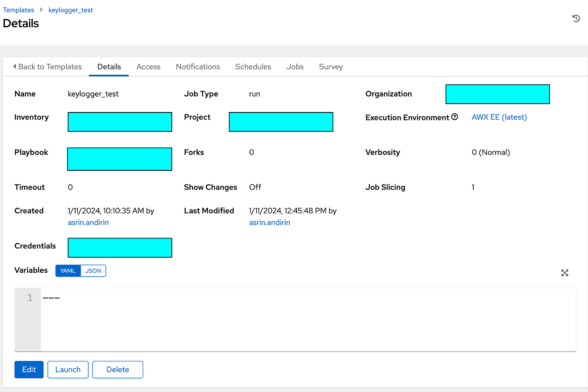
Task: Open the Access tab
Action: point(148,67)
